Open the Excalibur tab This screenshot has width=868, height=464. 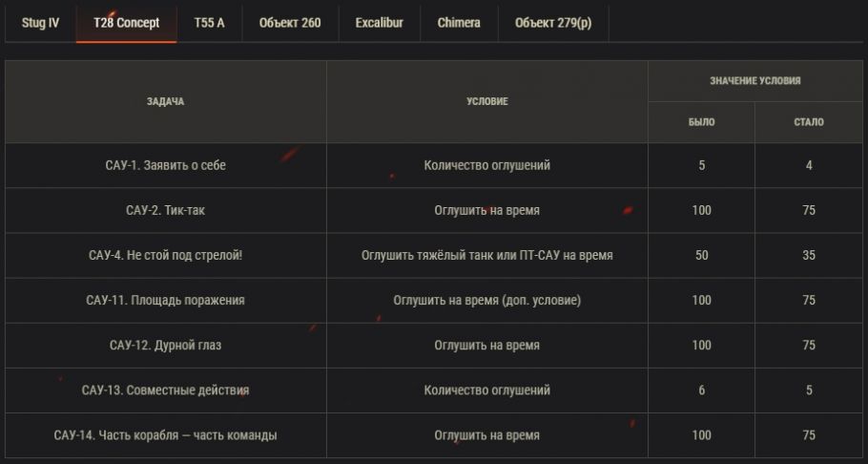tap(379, 22)
